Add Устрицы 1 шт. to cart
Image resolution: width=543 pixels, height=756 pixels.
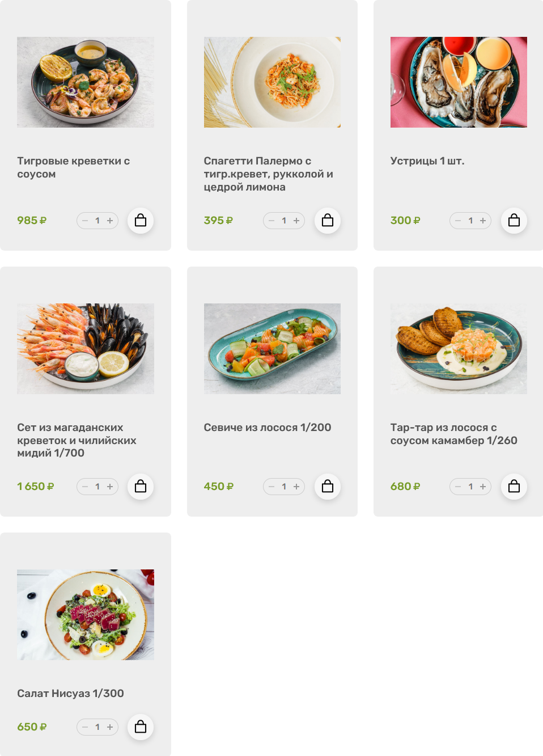pyautogui.click(x=514, y=221)
